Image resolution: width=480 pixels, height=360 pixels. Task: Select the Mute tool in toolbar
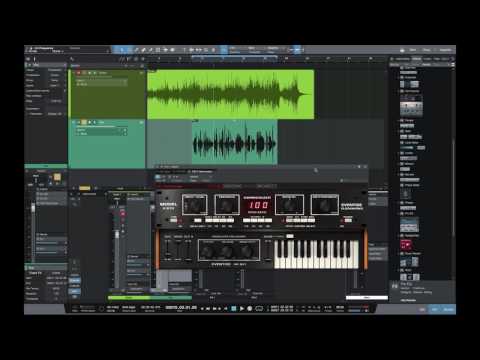[158, 50]
